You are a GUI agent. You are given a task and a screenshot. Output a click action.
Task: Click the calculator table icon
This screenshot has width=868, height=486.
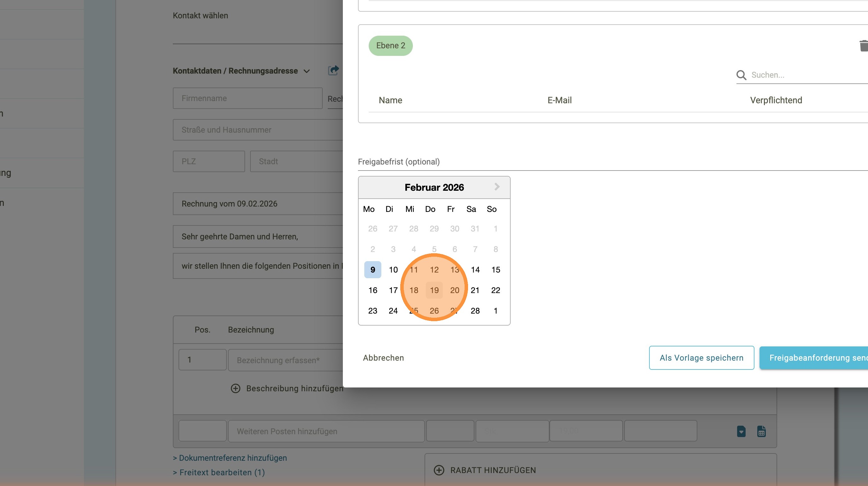pyautogui.click(x=761, y=431)
